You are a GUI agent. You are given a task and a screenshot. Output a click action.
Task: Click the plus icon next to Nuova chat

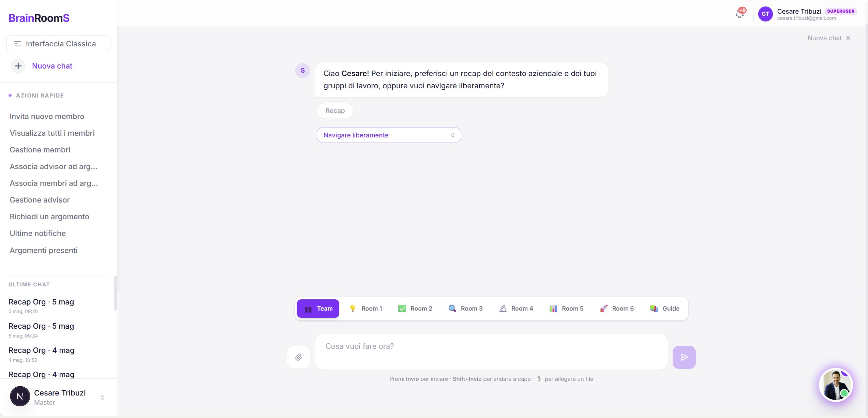coord(18,66)
